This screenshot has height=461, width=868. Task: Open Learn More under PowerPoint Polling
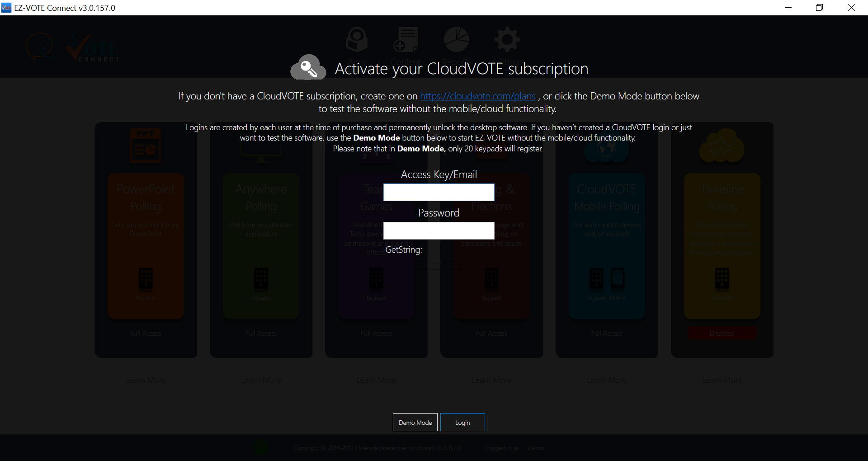coord(146,380)
